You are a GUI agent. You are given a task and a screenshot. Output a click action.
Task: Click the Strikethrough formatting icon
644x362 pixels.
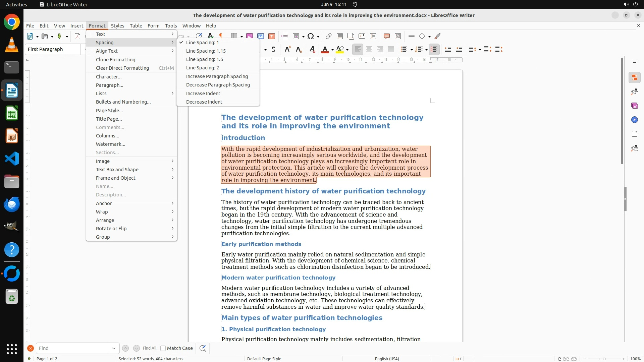(x=273, y=50)
